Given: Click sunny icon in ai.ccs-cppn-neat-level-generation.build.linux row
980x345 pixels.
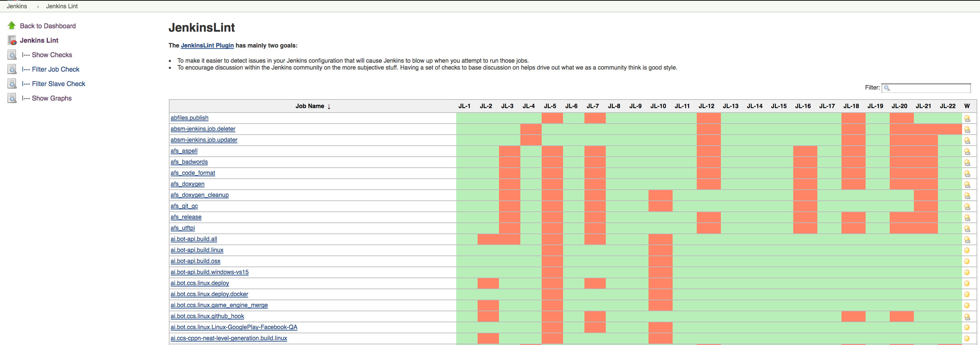Looking at the screenshot, I should pyautogui.click(x=967, y=338).
